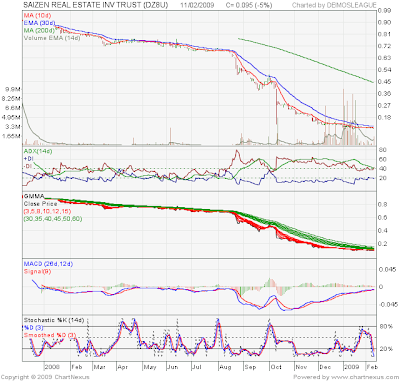Screen dimensions: 400x381
Task: Click the -0.045 MACD axis label
Action: [x=388, y=304]
